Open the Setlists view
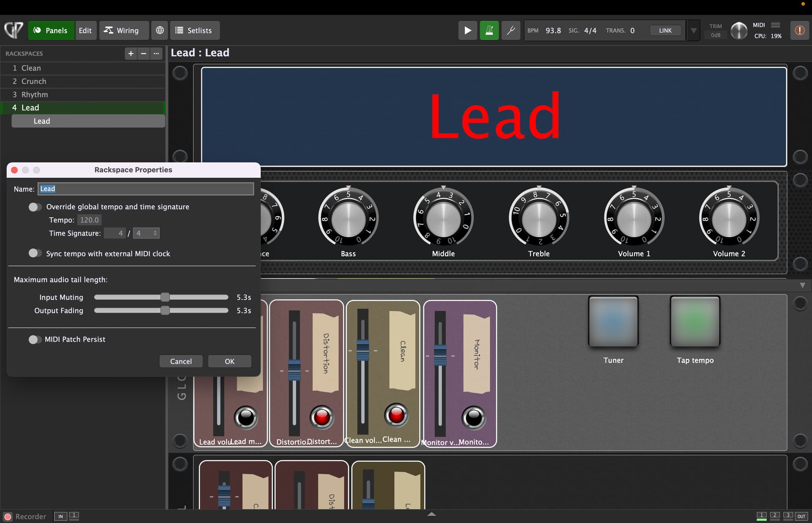Image resolution: width=812 pixels, height=523 pixels. [x=194, y=30]
